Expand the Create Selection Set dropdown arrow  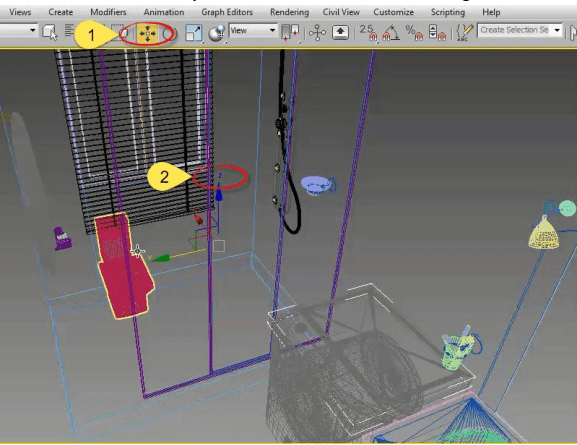click(x=557, y=30)
